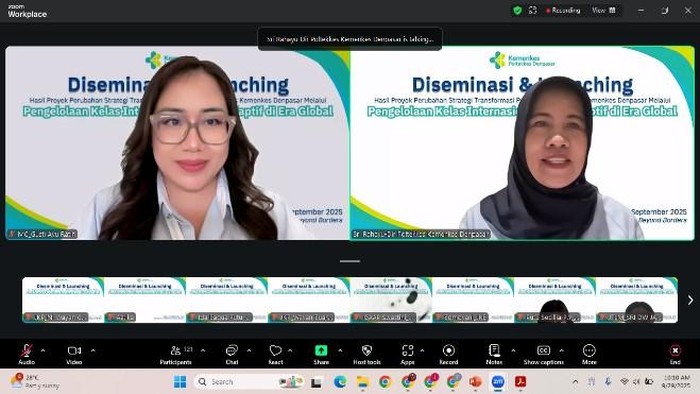Click the second participant thumbnail in strip
Image resolution: width=700 pixels, height=394 pixels.
[145, 300]
